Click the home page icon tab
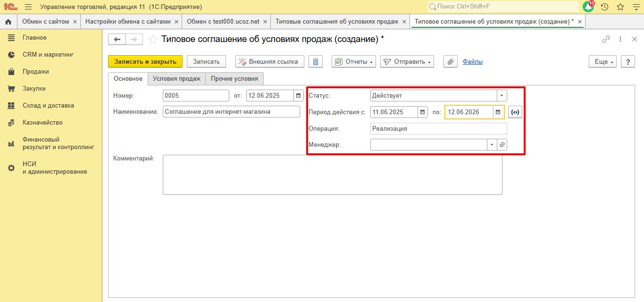The image size is (644, 302). [x=8, y=22]
